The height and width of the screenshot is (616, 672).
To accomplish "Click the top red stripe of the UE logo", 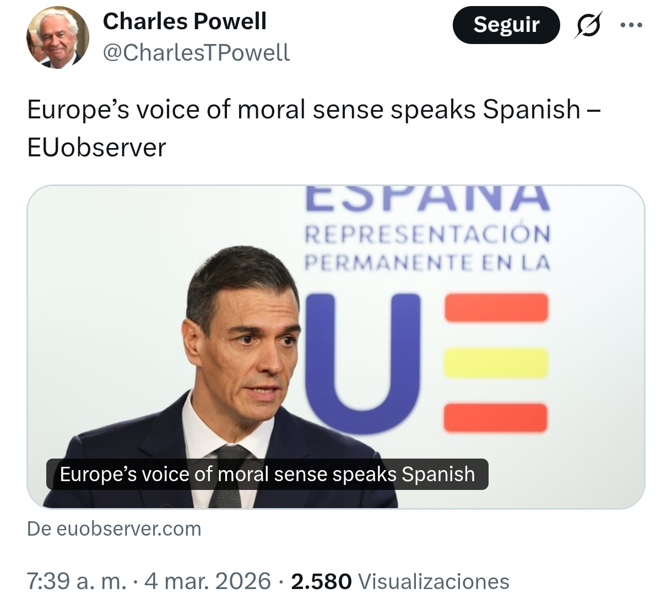I will (x=496, y=308).
